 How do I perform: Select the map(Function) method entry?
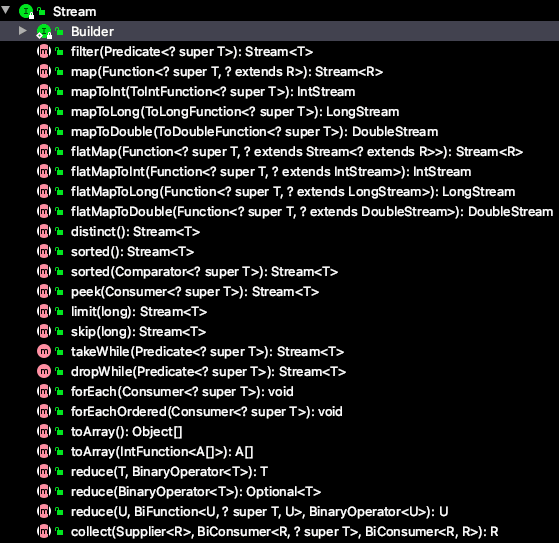(227, 72)
